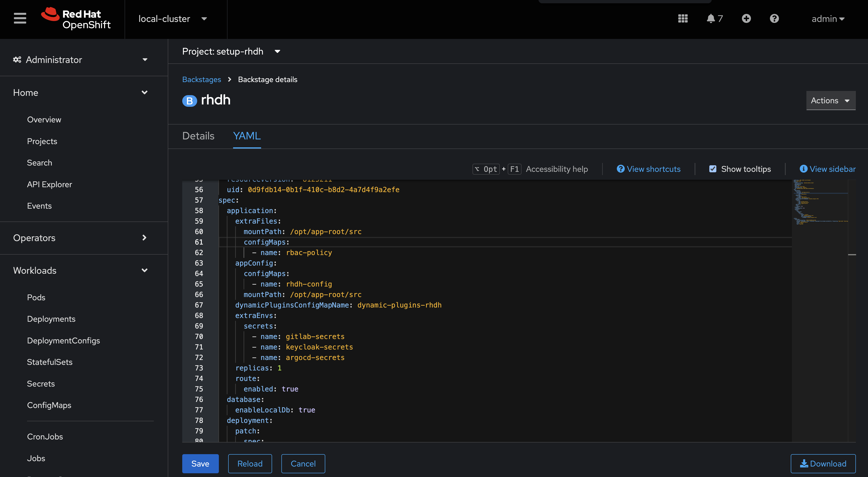Image resolution: width=868 pixels, height=477 pixels.
Task: Click the Backstages breadcrumb link
Action: 202,79
